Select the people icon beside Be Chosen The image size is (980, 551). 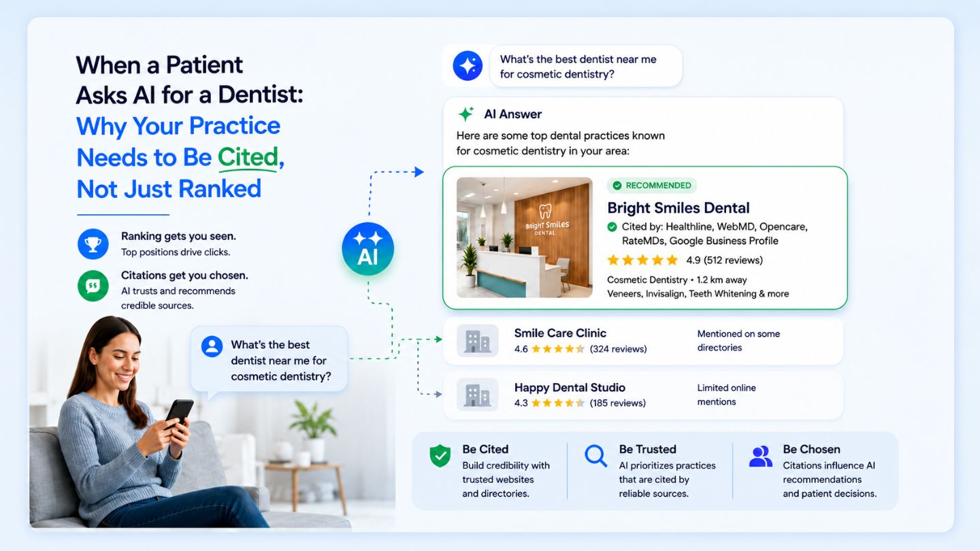coord(761,456)
